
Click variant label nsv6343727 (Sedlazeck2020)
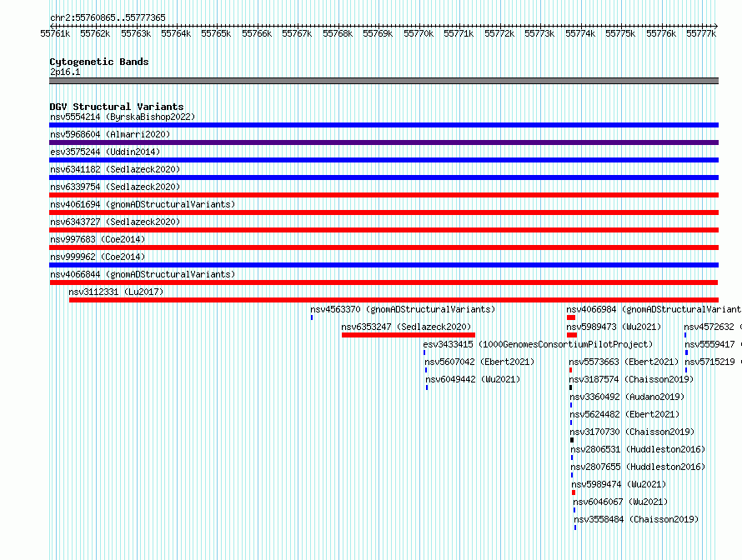115,222
